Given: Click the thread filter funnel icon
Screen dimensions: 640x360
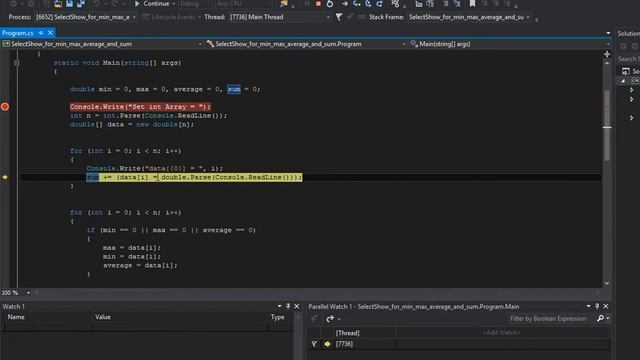Looking at the screenshot, I should [x=339, y=17].
